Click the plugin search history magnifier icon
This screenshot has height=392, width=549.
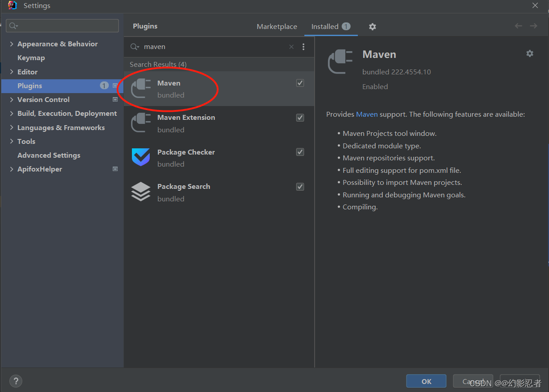(135, 47)
